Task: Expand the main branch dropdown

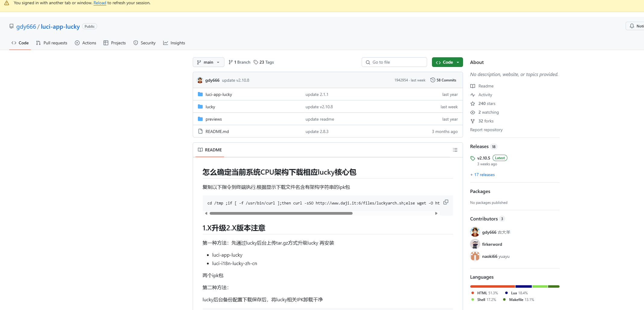Action: [208, 62]
